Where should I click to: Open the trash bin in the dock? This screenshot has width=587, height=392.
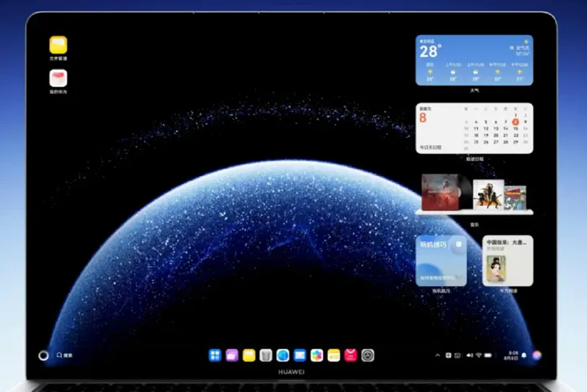(266, 355)
